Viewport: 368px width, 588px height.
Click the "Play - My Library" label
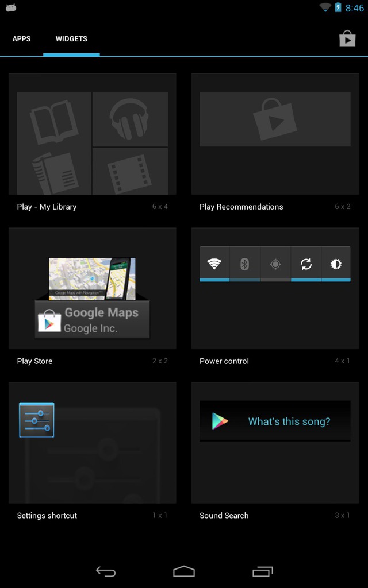[x=47, y=207]
